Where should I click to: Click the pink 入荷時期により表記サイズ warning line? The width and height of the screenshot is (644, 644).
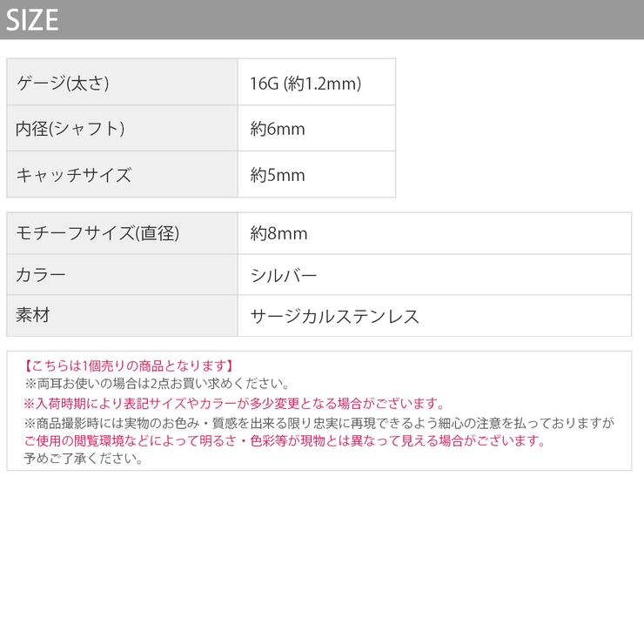tap(234, 403)
